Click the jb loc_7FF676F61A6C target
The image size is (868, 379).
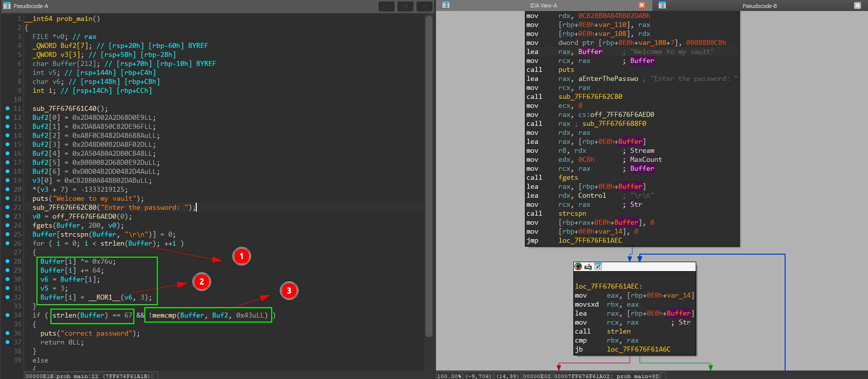click(x=639, y=350)
